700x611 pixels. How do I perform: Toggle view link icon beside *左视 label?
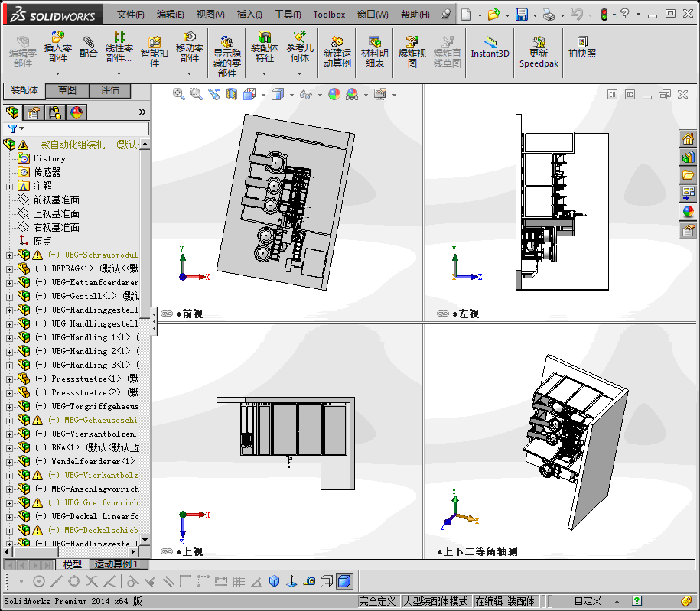442,314
